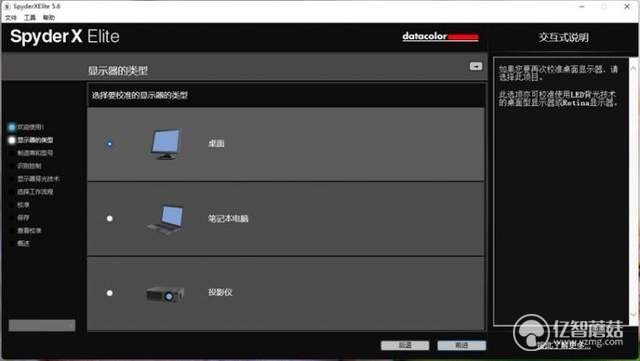This screenshot has height=361, width=640.
Task: Open the 工具 menu
Action: click(x=30, y=18)
